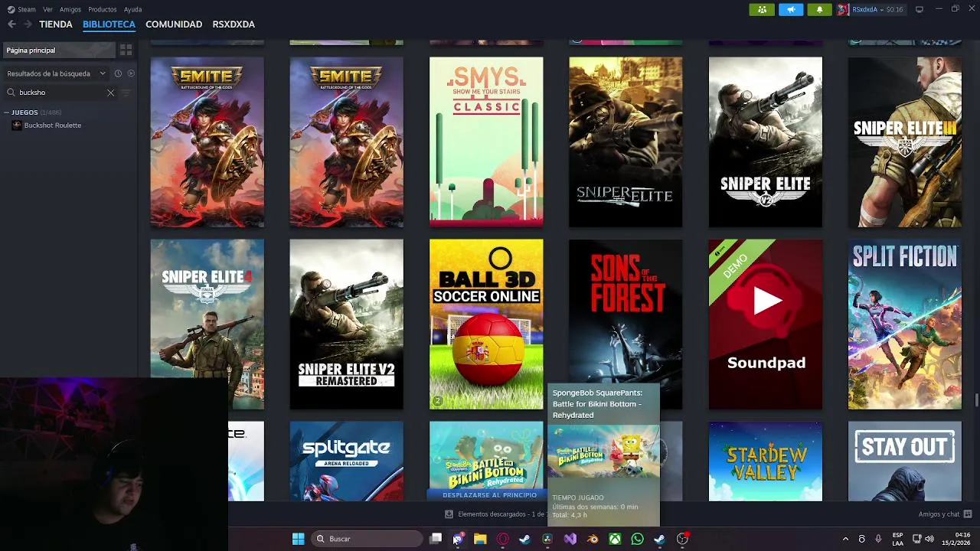
Task: Open the Amigos menu
Action: [70, 9]
